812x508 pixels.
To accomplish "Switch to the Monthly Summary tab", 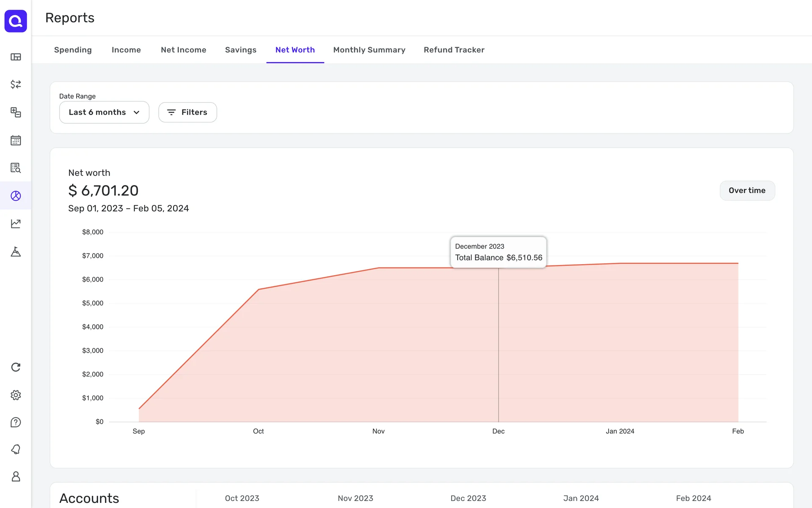I will pos(369,50).
